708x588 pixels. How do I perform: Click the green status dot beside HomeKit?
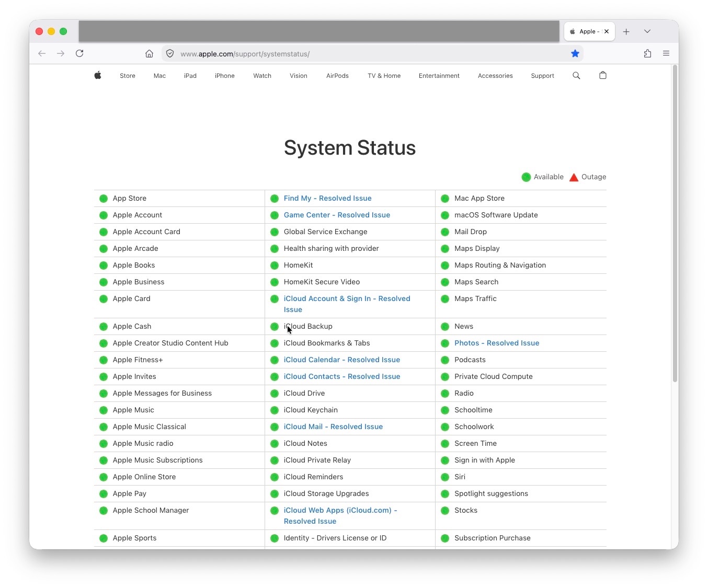point(275,266)
